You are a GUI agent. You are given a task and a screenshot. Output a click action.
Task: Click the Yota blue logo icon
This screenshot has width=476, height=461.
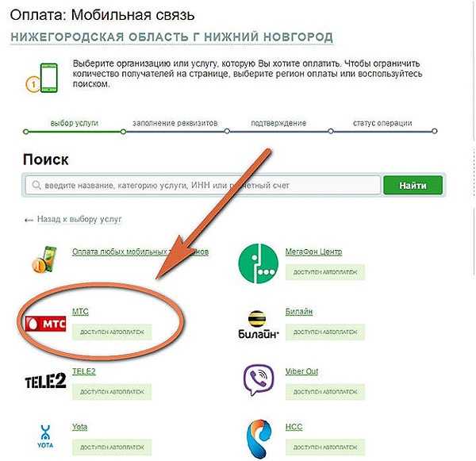click(45, 436)
